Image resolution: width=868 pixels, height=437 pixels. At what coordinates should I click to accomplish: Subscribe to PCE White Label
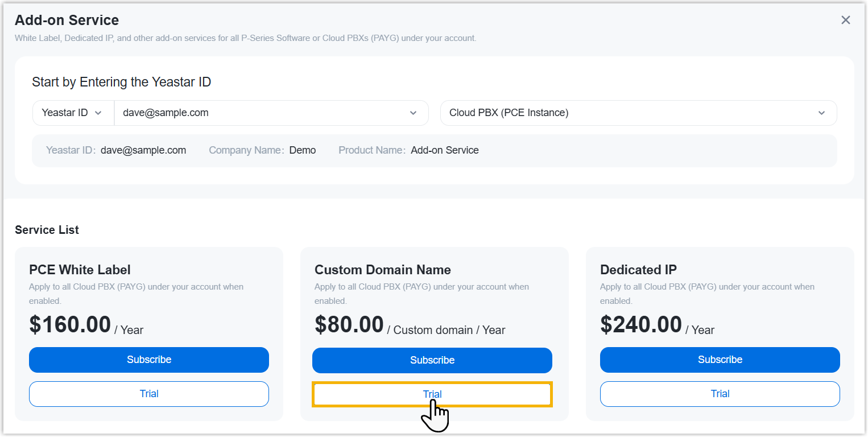click(x=149, y=360)
